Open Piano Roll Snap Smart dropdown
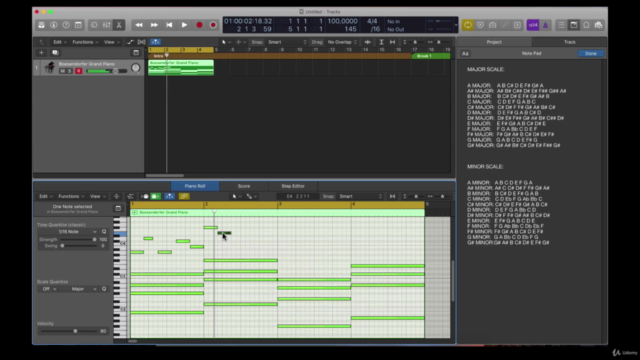 (360, 196)
